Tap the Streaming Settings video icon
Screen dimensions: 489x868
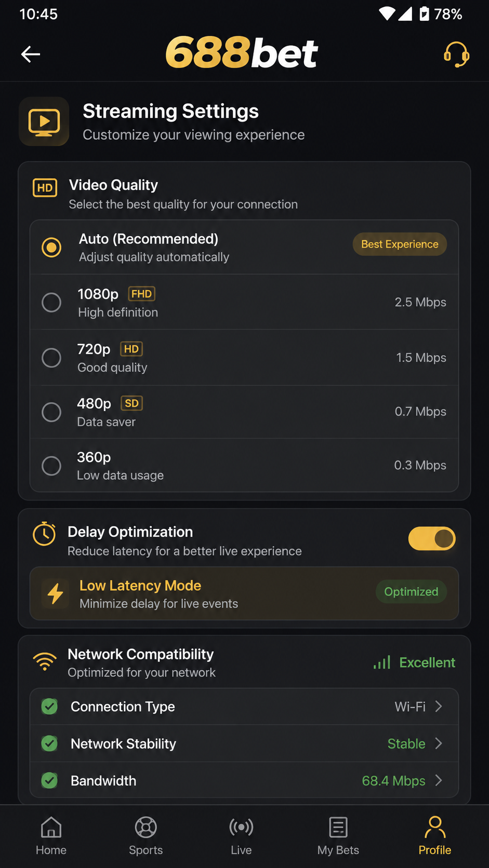44,121
